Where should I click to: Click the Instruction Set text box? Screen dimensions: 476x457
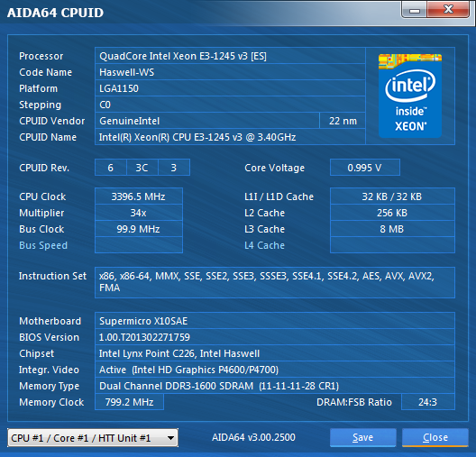(275, 282)
